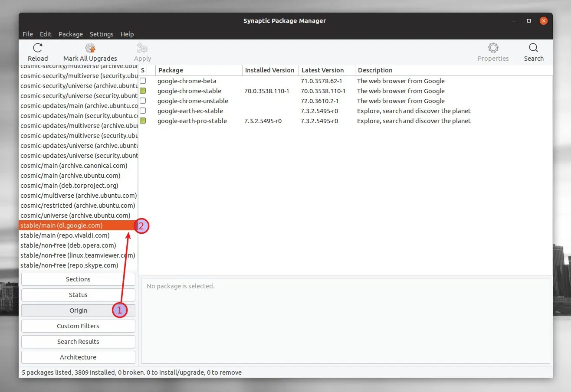Select the google-earth-pro-stable package name

click(x=192, y=121)
